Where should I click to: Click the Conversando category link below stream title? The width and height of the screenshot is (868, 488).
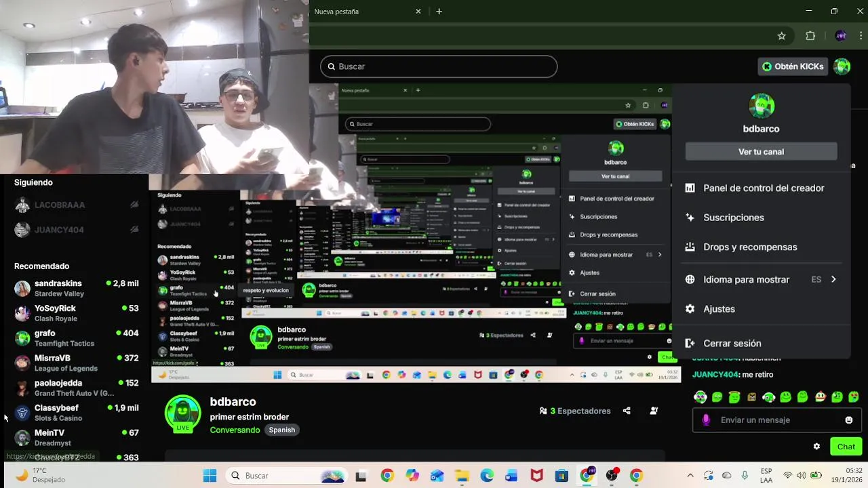point(235,430)
